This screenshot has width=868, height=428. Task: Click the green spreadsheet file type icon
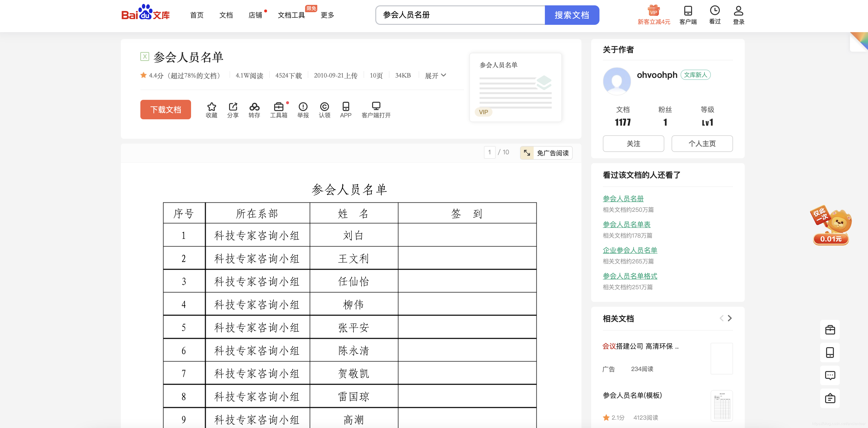145,56
